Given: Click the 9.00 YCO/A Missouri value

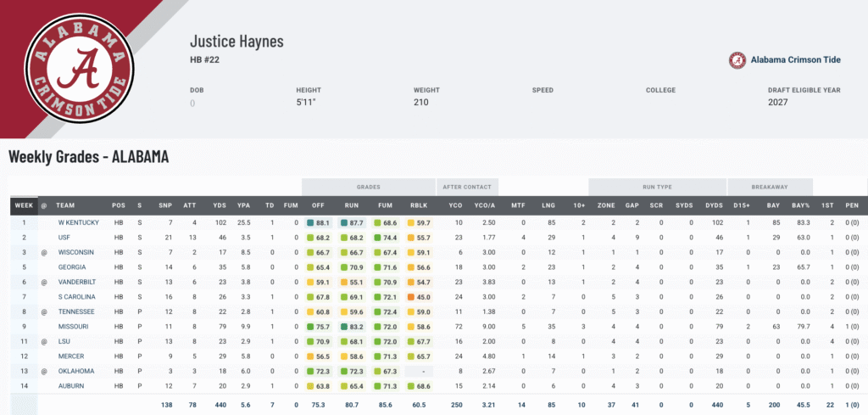Looking at the screenshot, I should tap(489, 327).
